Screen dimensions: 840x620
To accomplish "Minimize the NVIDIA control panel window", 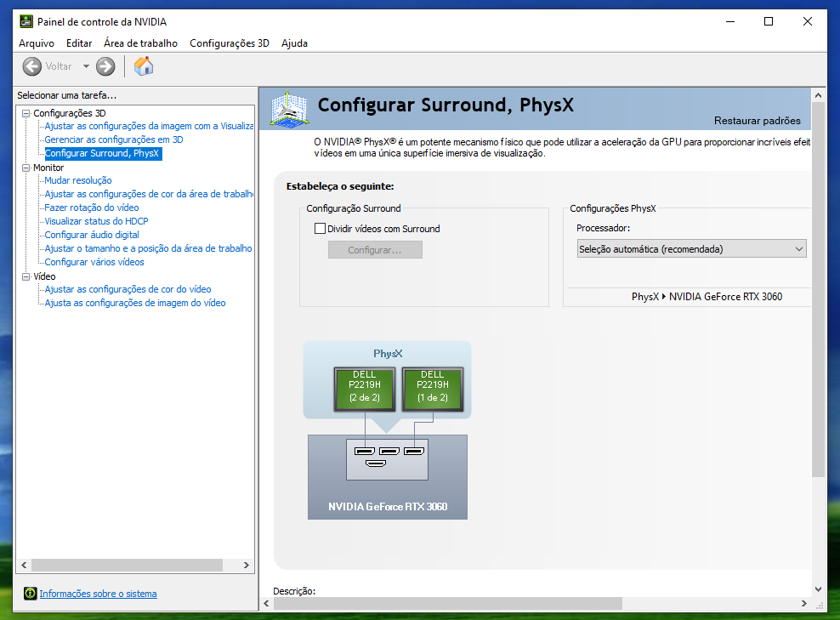I will tap(729, 21).
